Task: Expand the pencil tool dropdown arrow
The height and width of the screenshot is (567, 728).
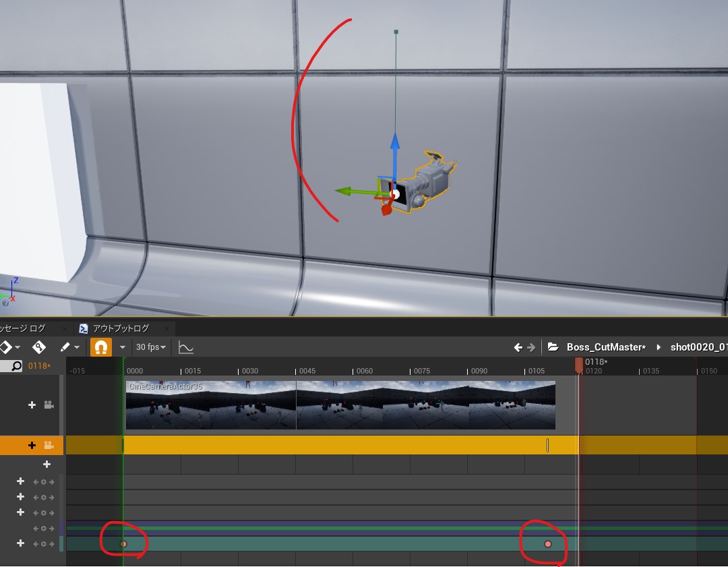Action: tap(77, 347)
